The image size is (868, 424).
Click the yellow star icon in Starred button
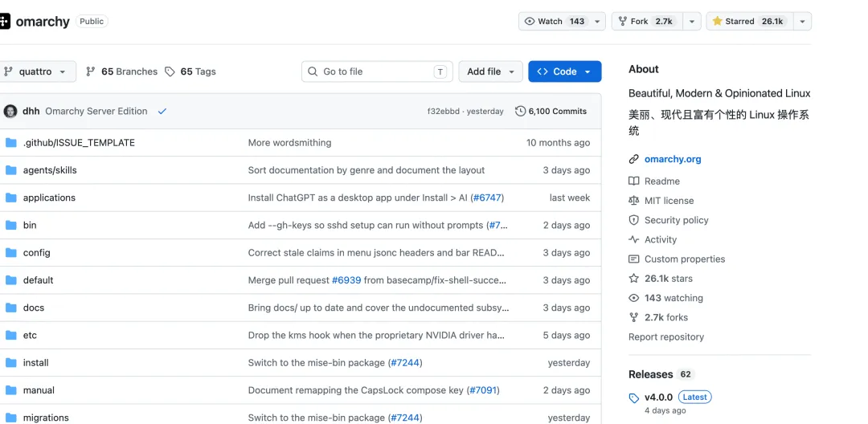pyautogui.click(x=718, y=21)
